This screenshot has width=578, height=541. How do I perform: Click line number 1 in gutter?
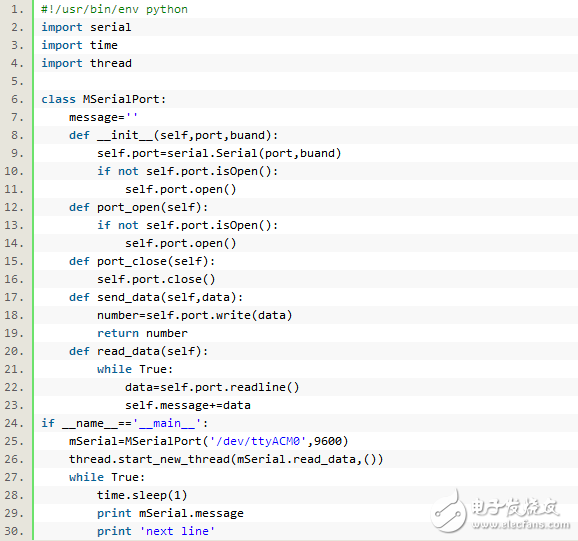click(17, 9)
